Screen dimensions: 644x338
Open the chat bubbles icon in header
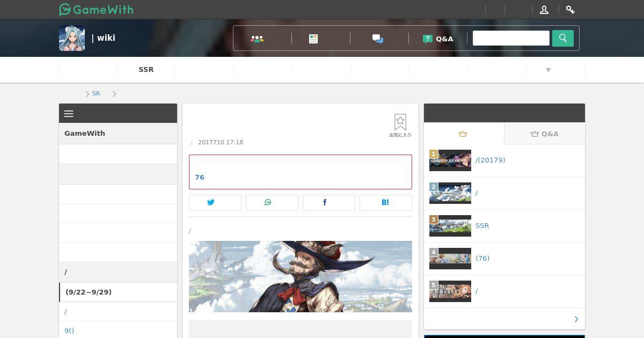pyautogui.click(x=378, y=39)
